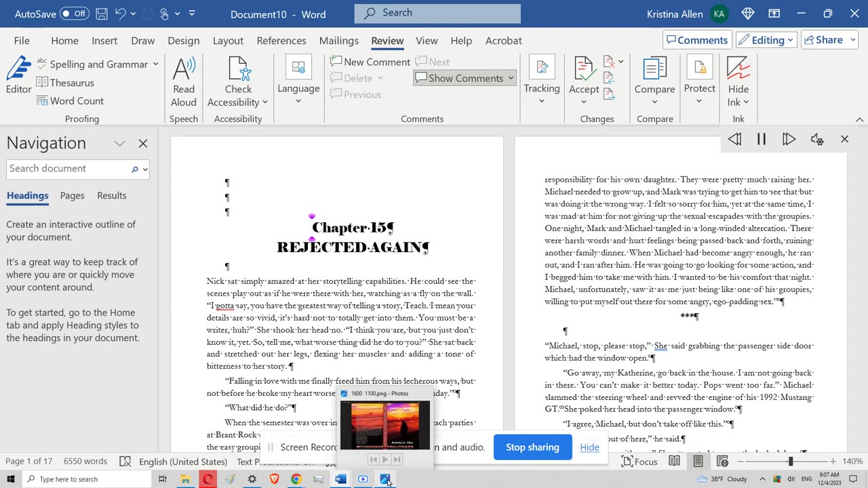Open Read Aloud voice settings
The height and width of the screenshot is (488, 868).
pos(817,139)
